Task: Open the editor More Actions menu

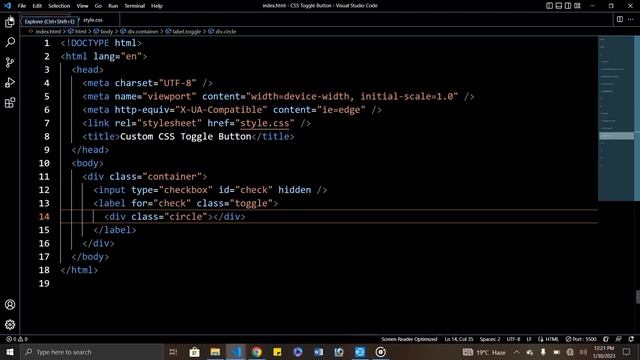Action: (x=631, y=19)
